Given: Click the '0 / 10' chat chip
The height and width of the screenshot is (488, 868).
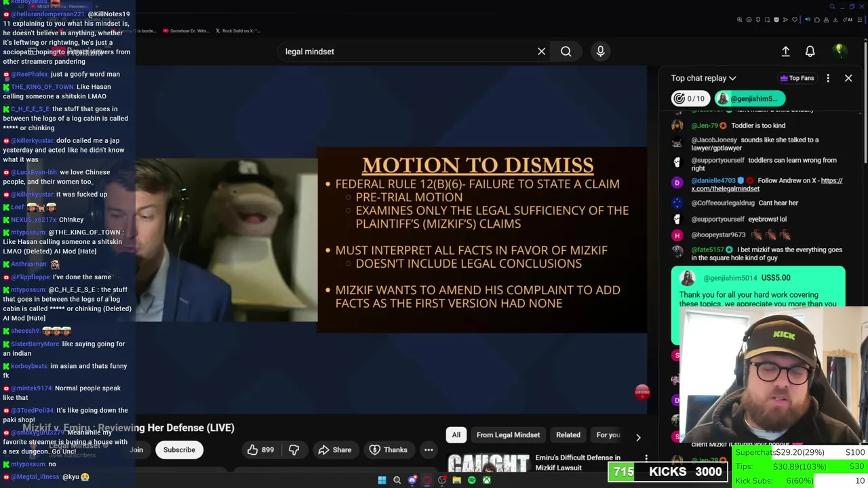Looking at the screenshot, I should coord(690,99).
